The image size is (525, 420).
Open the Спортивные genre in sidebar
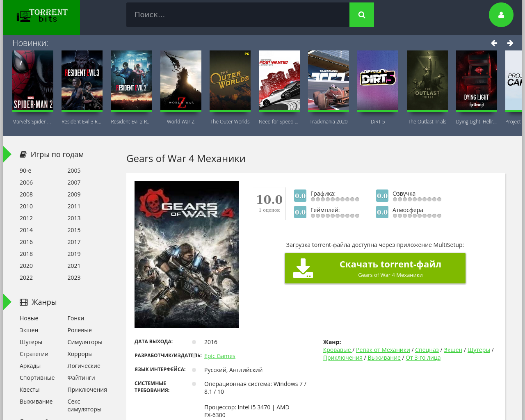[37, 378]
